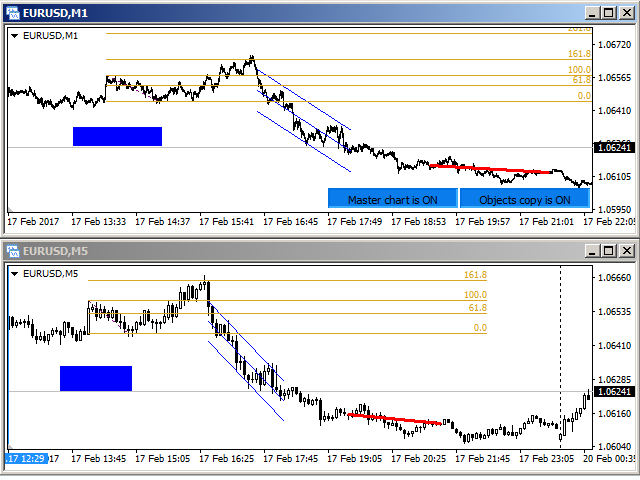Viewport: 640px width, 480px height.
Task: Expand the triangle beside the EURUSD,M1 chart label
Action: (x=15, y=36)
